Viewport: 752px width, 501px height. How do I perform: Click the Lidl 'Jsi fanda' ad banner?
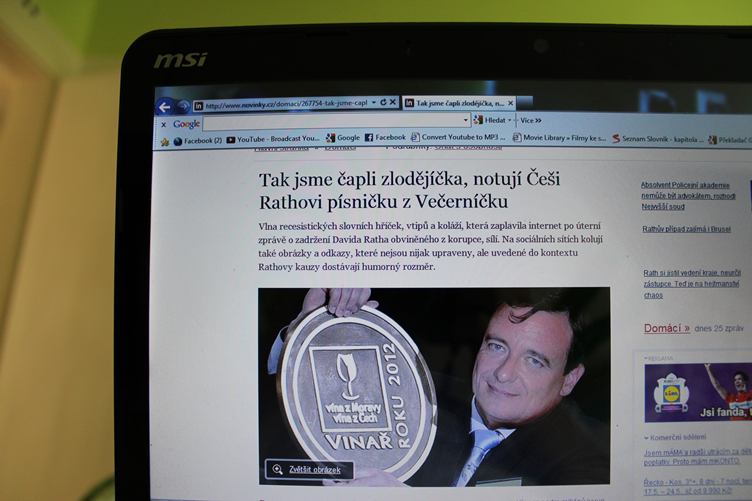point(698,393)
